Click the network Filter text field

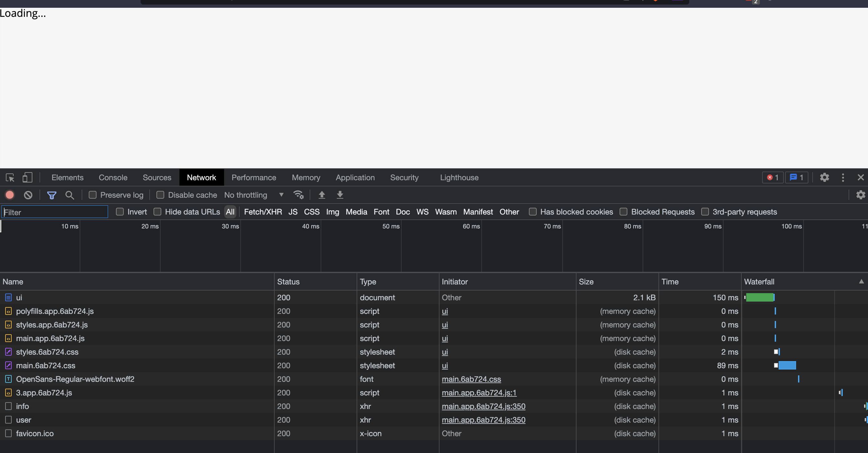tap(55, 212)
